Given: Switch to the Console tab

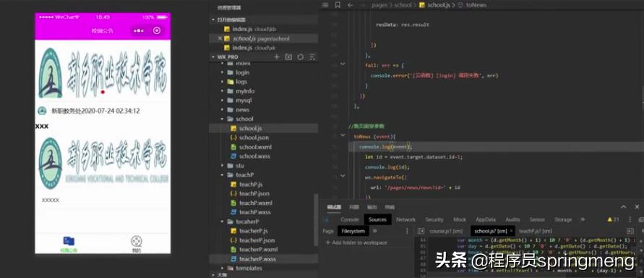Looking at the screenshot, I should [350, 219].
